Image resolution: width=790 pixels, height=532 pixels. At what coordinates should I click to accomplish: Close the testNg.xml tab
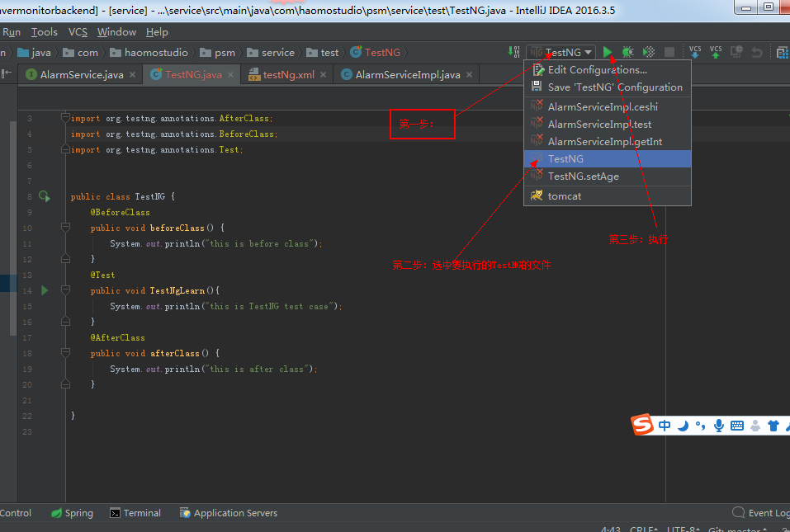tap(323, 74)
